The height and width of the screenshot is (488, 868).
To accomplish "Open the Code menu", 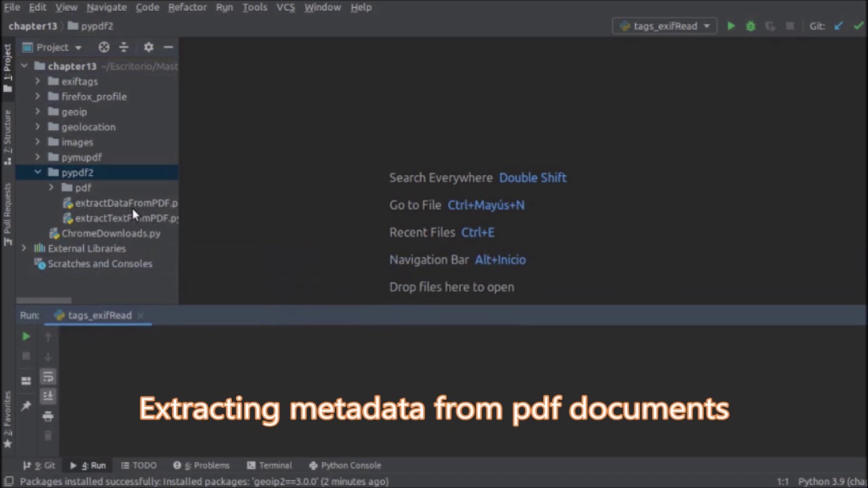I will pyautogui.click(x=147, y=7).
